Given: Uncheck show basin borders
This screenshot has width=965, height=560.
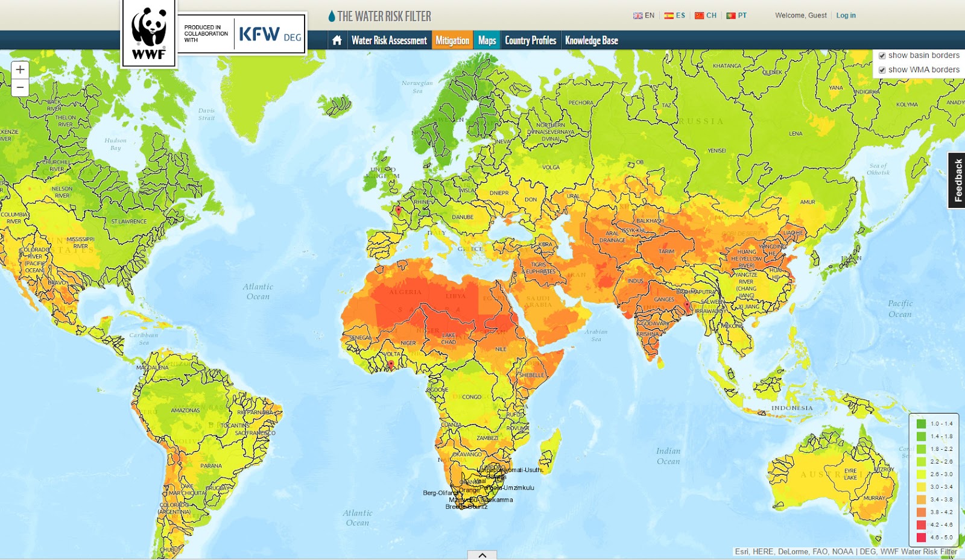Looking at the screenshot, I should pos(882,55).
